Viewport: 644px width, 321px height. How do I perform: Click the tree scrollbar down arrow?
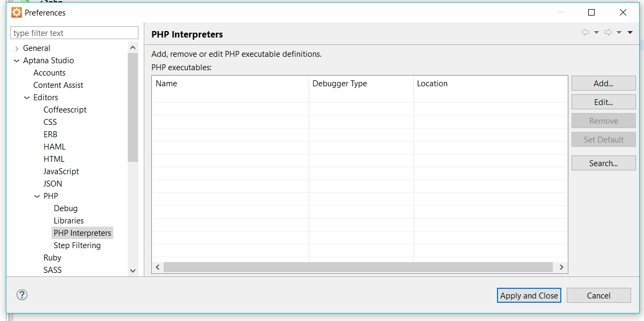133,271
